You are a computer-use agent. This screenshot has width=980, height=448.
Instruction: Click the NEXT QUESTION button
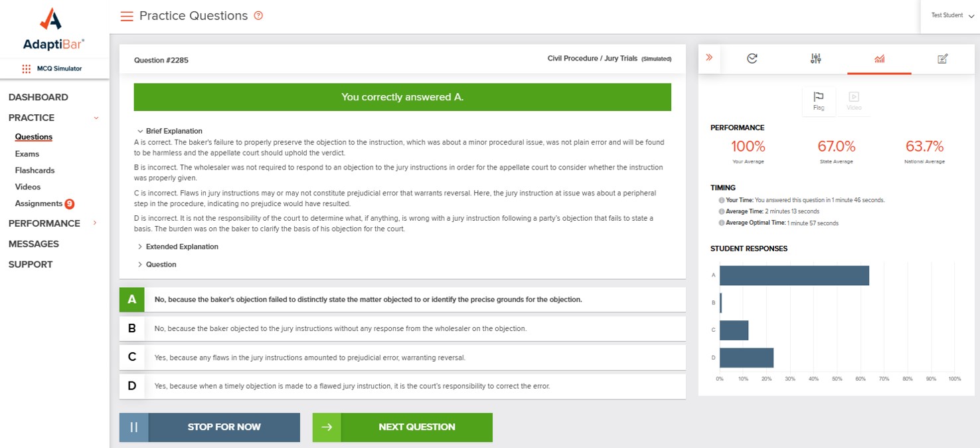pyautogui.click(x=402, y=427)
